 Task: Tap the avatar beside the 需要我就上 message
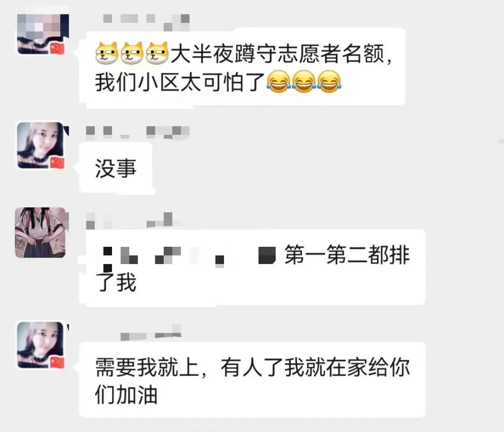point(42,345)
